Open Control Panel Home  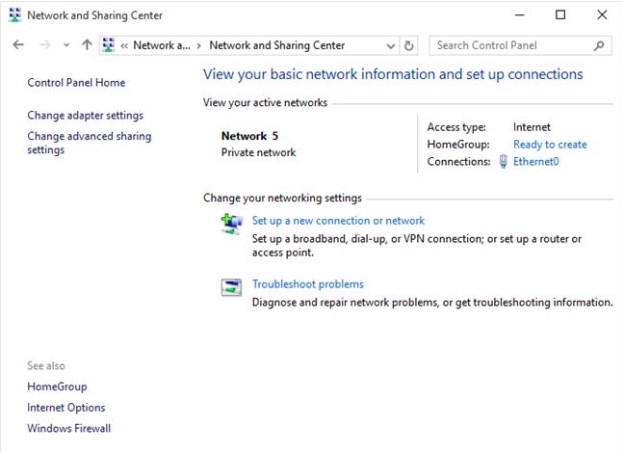coord(76,83)
